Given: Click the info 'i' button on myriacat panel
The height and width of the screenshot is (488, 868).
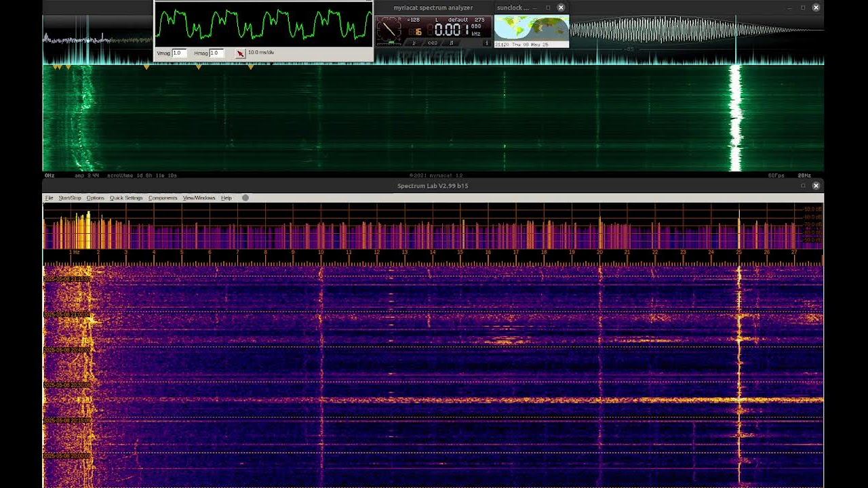Looking at the screenshot, I should (486, 43).
